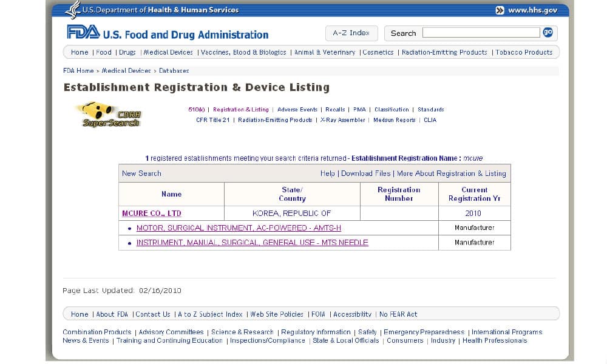Open the top Home menu item
Image resolution: width=607 pixels, height=364 pixels.
click(x=80, y=52)
